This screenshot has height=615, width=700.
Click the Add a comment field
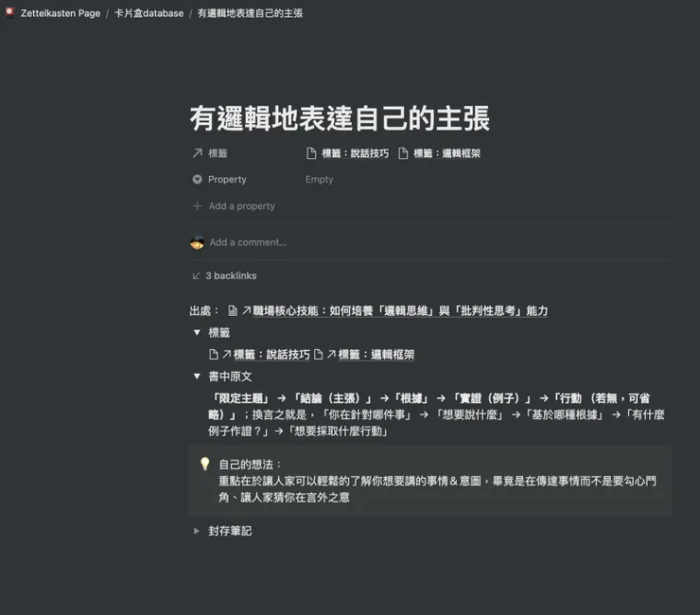[x=248, y=242]
